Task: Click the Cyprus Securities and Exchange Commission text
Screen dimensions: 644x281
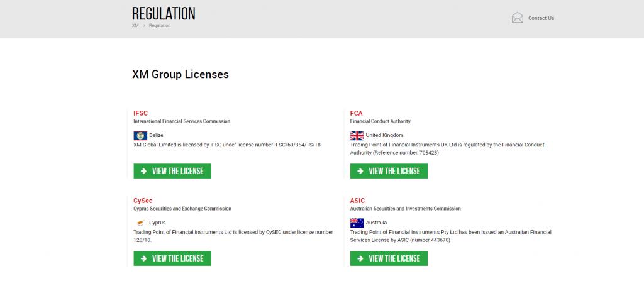Action: tap(182, 209)
